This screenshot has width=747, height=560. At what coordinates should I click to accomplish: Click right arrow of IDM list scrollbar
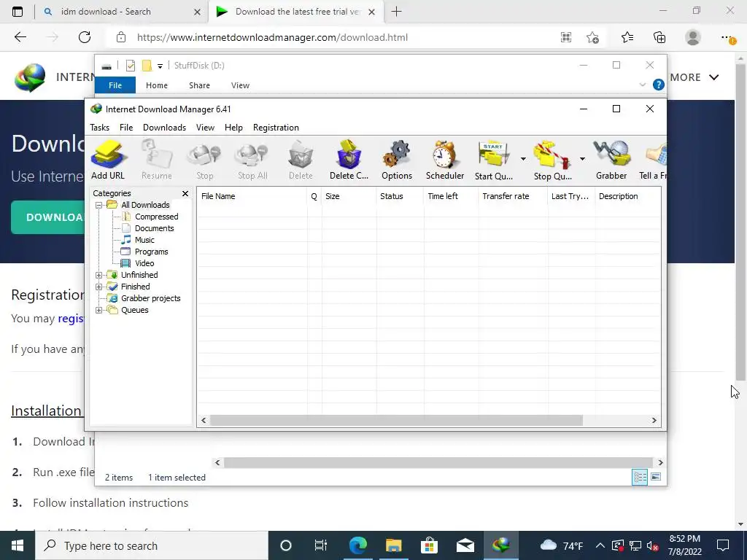click(x=654, y=421)
